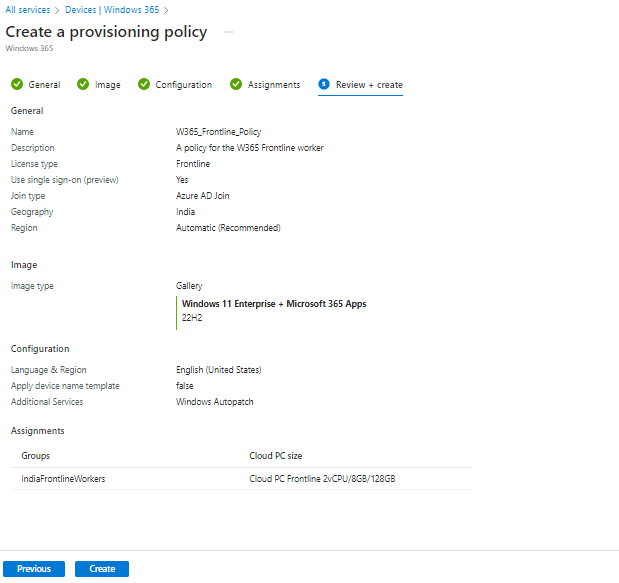Click the green checkmark icon beside Image

pyautogui.click(x=83, y=84)
